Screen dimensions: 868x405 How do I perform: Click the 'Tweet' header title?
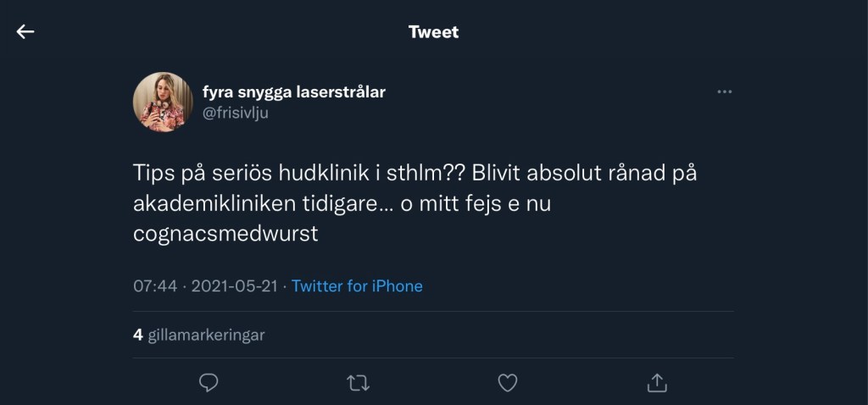point(433,32)
